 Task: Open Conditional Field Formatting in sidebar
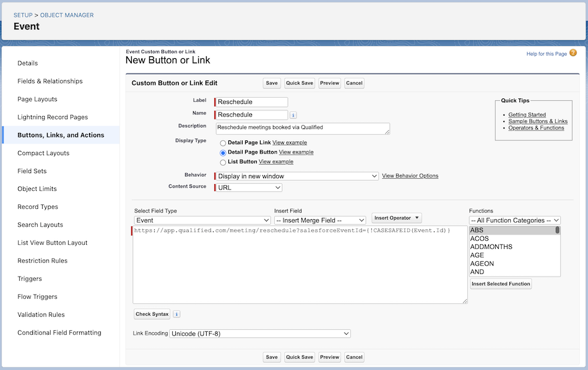[59, 332]
